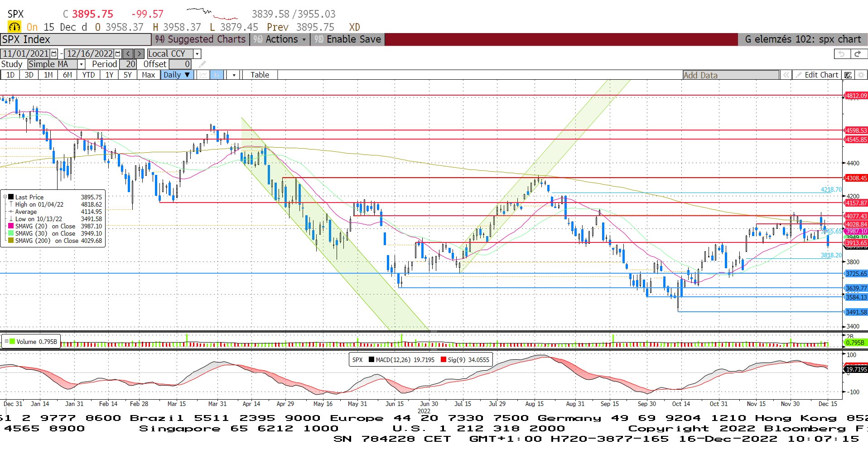Image resolution: width=868 pixels, height=464 pixels.
Task: Click the pencil icon beside Offset
Action: (x=202, y=64)
